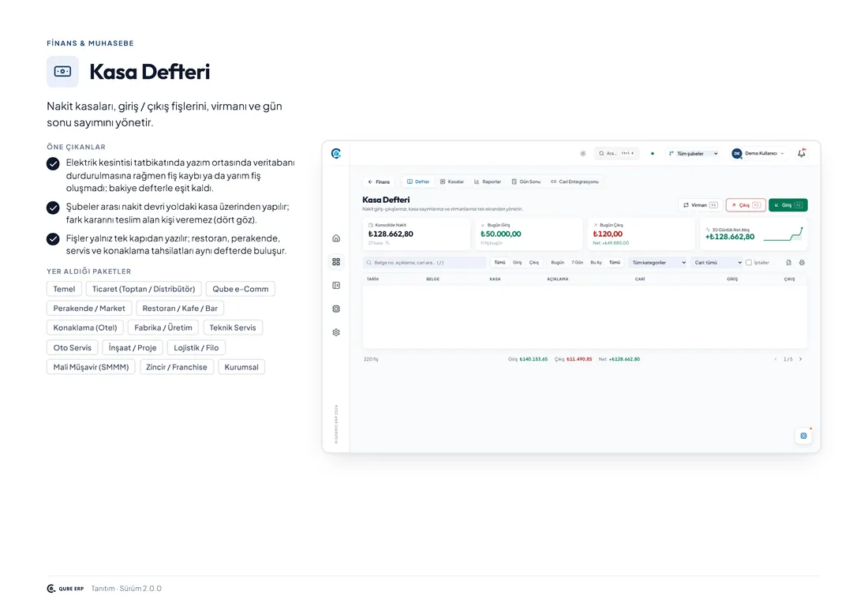Open the notifications bell
The width and height of the screenshot is (868, 614).
pyautogui.click(x=802, y=153)
